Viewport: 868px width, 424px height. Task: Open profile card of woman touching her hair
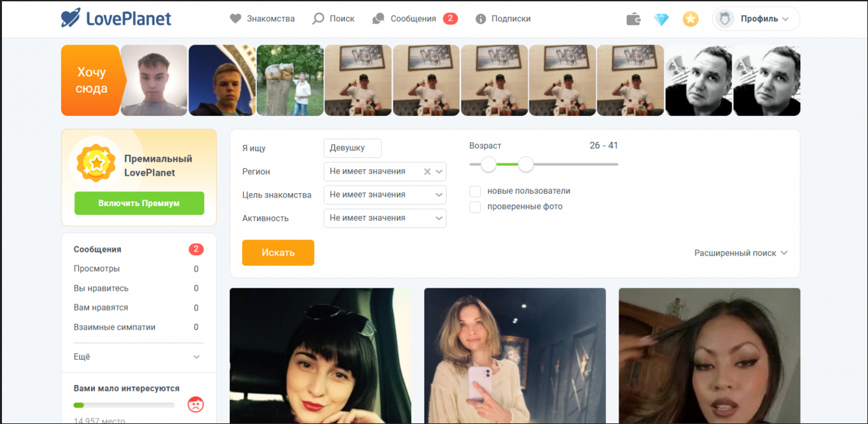coord(709,356)
